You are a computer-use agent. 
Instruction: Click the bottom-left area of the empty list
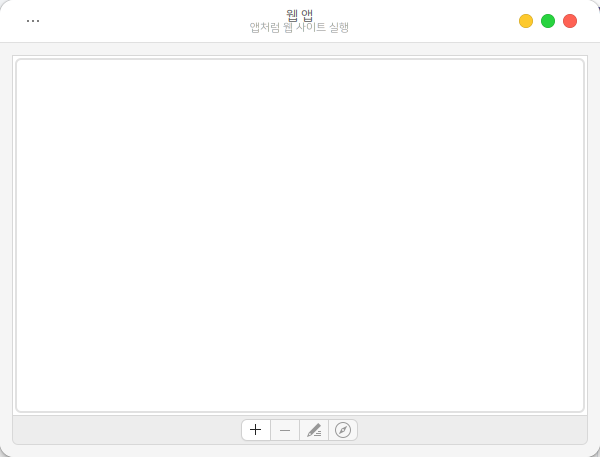click(50, 385)
